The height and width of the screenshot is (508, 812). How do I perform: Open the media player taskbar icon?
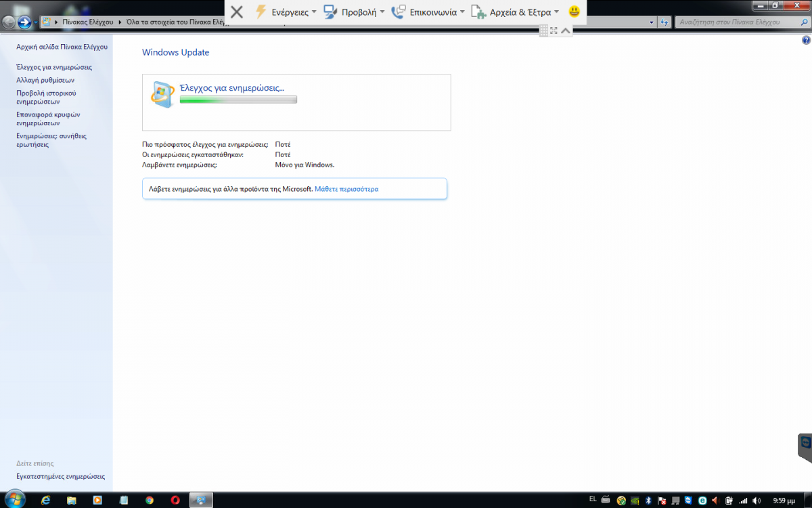pos(97,500)
